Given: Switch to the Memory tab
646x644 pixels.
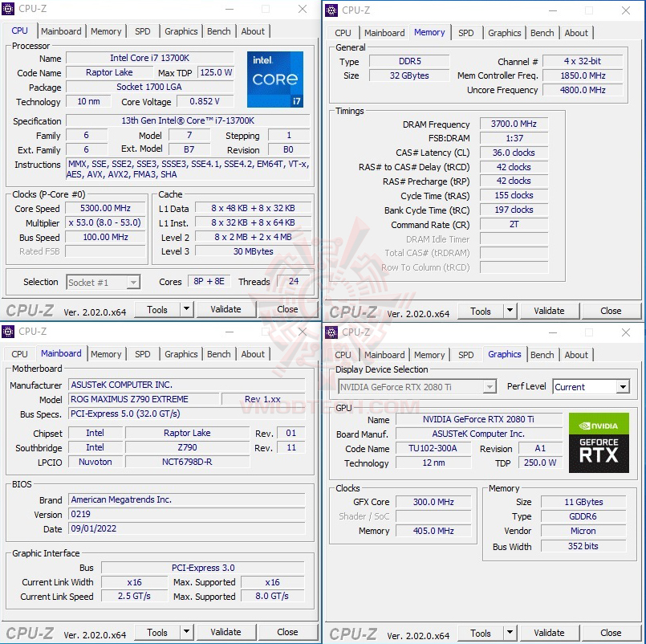Looking at the screenshot, I should click(x=106, y=31).
